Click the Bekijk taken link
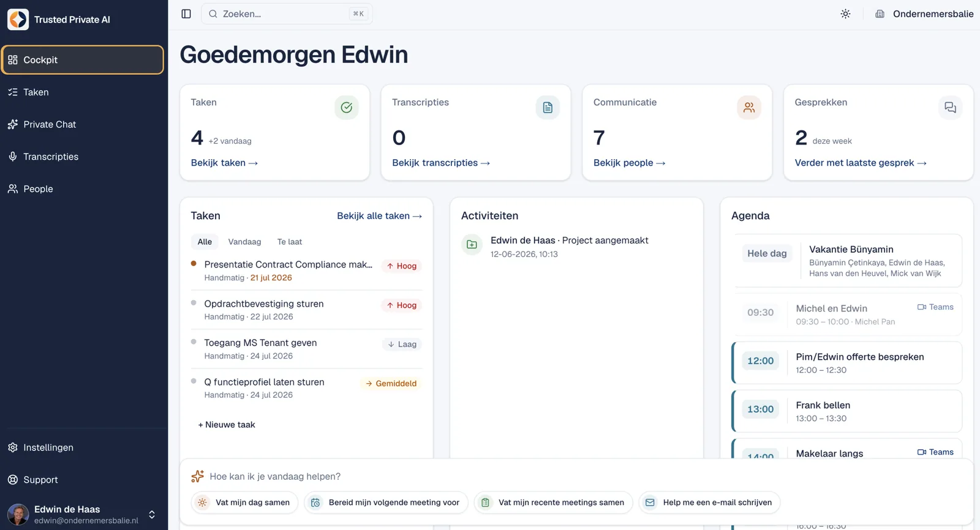 (x=224, y=163)
